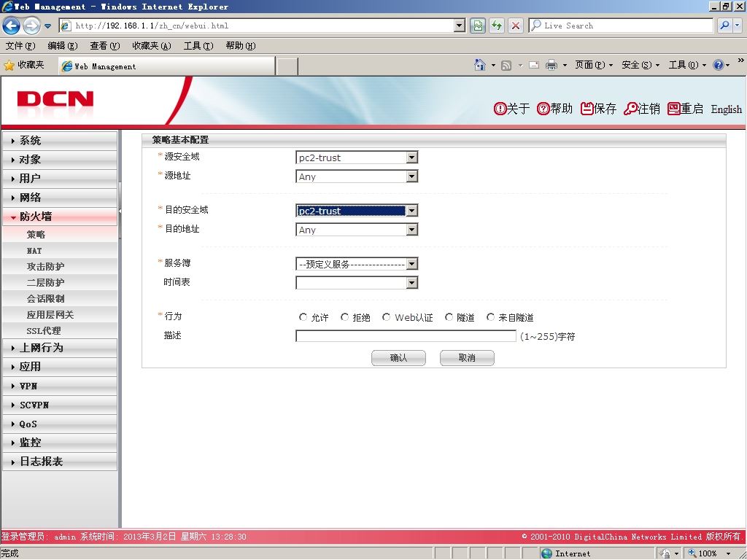Expand the 日志报表 sidebar section
Image resolution: width=747 pixels, height=560 pixels.
coord(60,462)
